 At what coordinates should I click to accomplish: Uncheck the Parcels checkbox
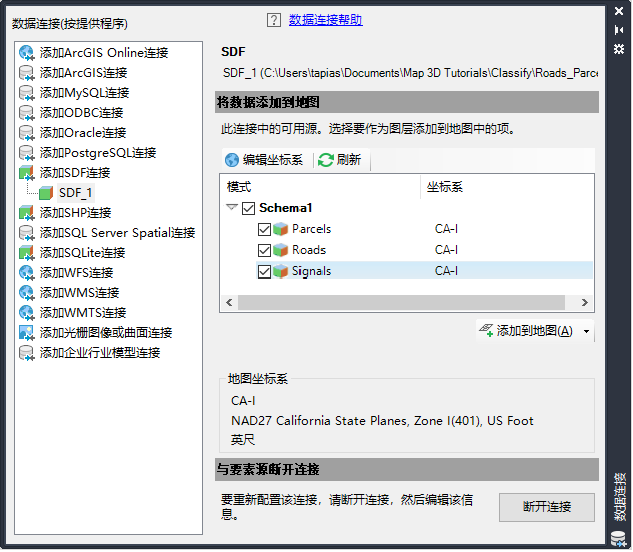264,230
